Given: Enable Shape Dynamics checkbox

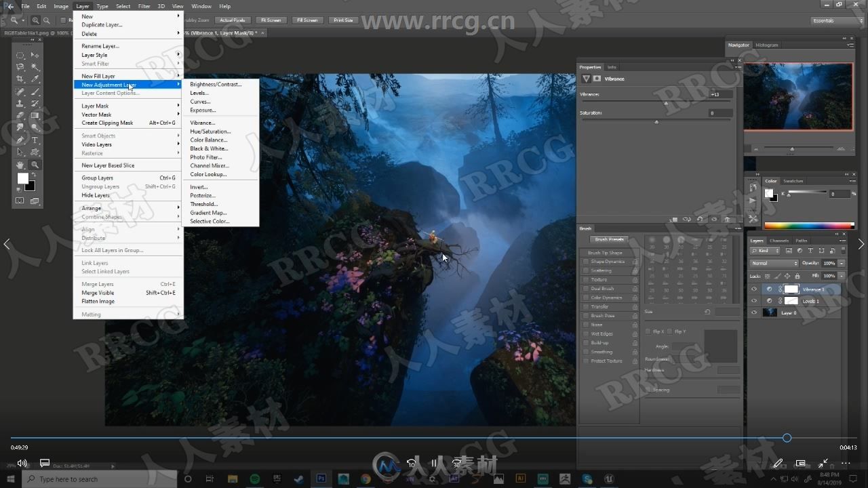Looking at the screenshot, I should [586, 262].
